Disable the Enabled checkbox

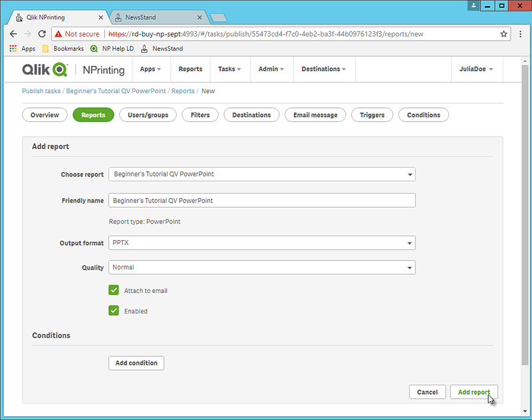click(x=114, y=310)
